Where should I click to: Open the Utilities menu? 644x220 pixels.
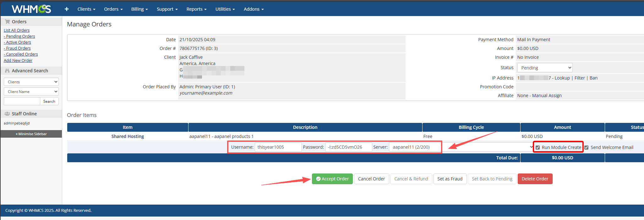[x=225, y=9]
